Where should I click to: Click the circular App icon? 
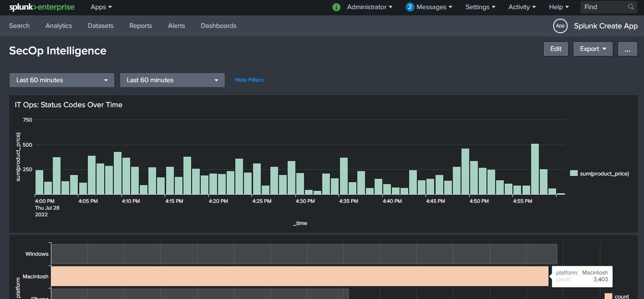click(x=560, y=26)
